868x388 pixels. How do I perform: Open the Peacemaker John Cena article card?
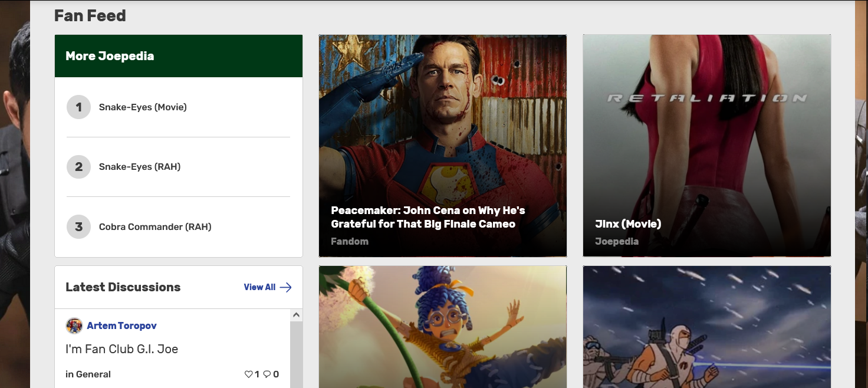[x=443, y=146]
